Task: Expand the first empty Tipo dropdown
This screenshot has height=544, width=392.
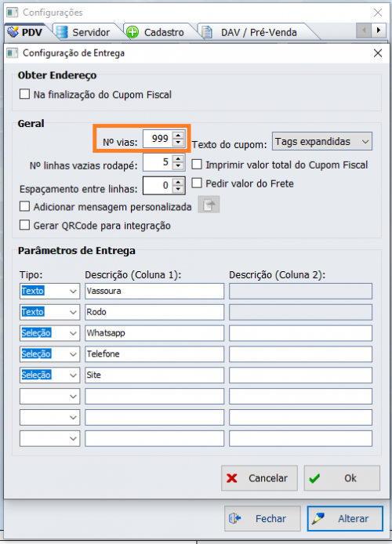Action: pyautogui.click(x=49, y=396)
